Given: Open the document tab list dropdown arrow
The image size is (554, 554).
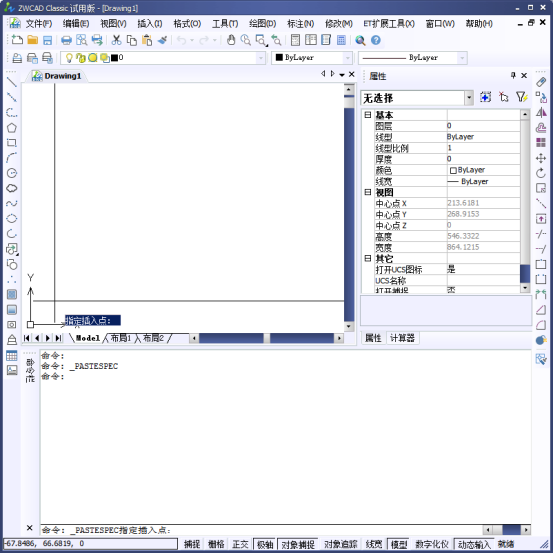Looking at the screenshot, I should [342, 75].
